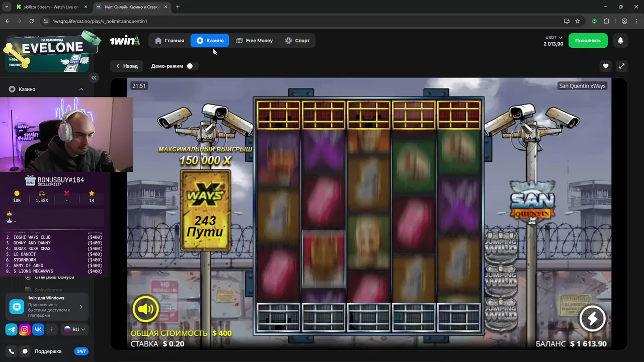Go to the Главная page
Viewport: 644px width, 362px height.
tap(170, 41)
